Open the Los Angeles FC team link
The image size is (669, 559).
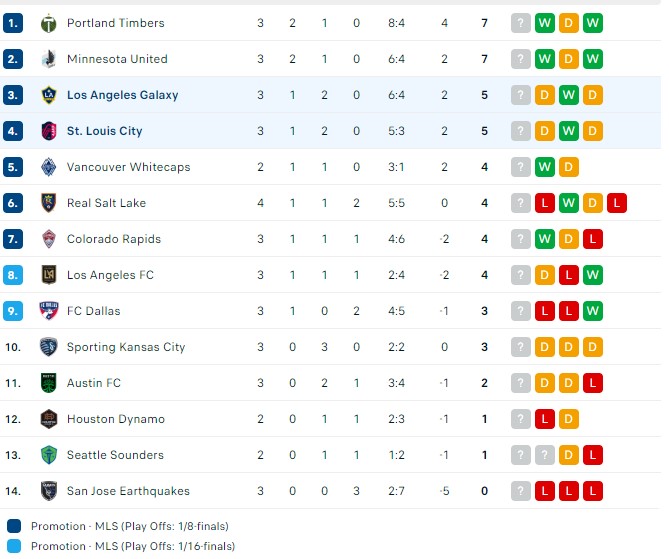(110, 275)
